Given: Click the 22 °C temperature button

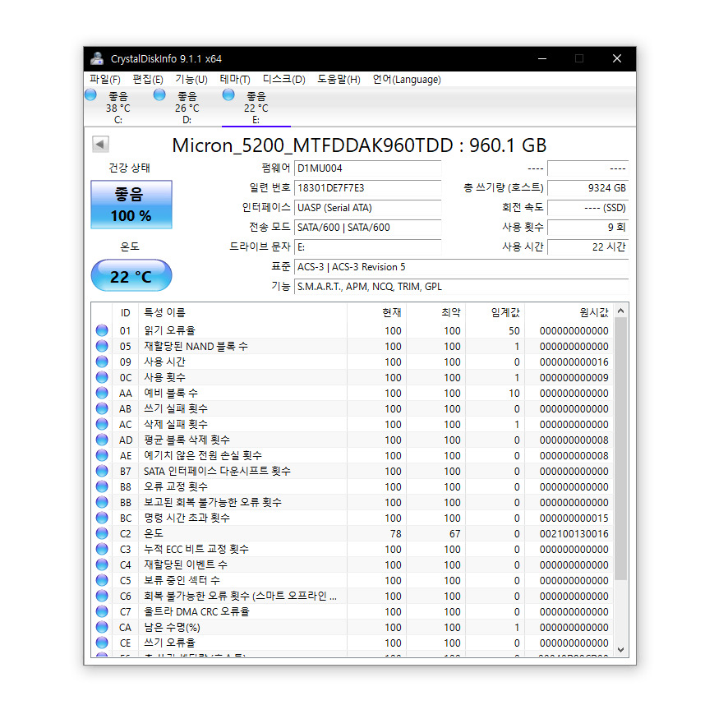Looking at the screenshot, I should [131, 276].
